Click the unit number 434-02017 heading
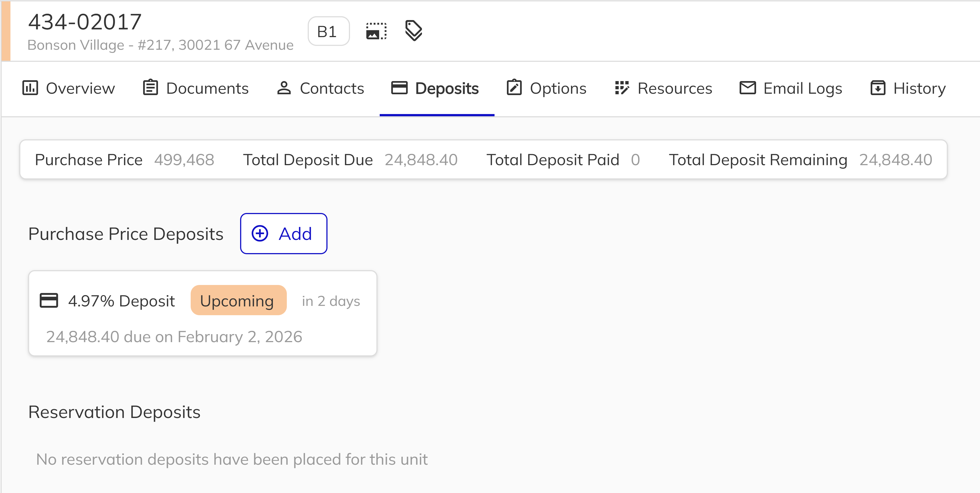 tap(84, 21)
